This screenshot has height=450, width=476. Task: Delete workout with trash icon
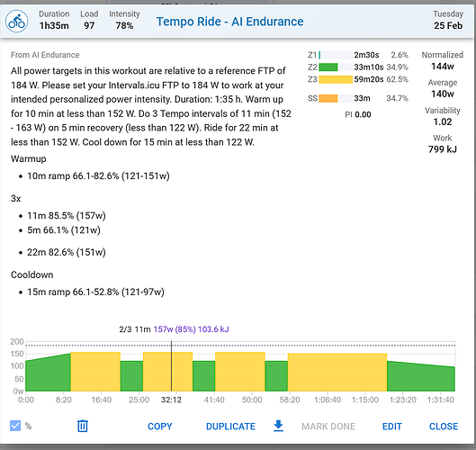pyautogui.click(x=82, y=426)
